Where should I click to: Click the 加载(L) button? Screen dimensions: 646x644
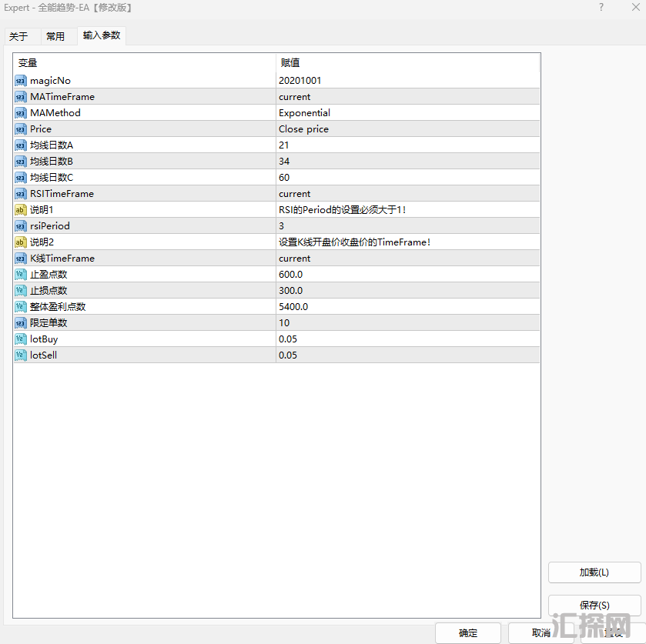594,572
